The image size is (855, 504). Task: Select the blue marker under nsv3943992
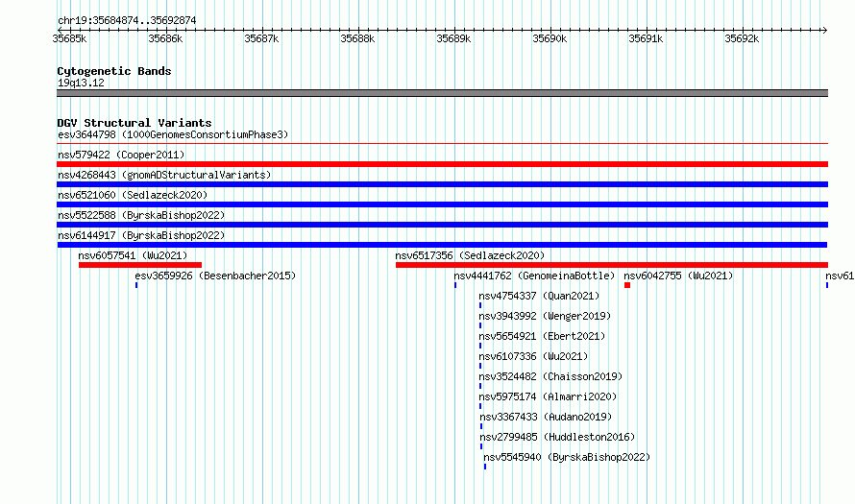pos(480,325)
